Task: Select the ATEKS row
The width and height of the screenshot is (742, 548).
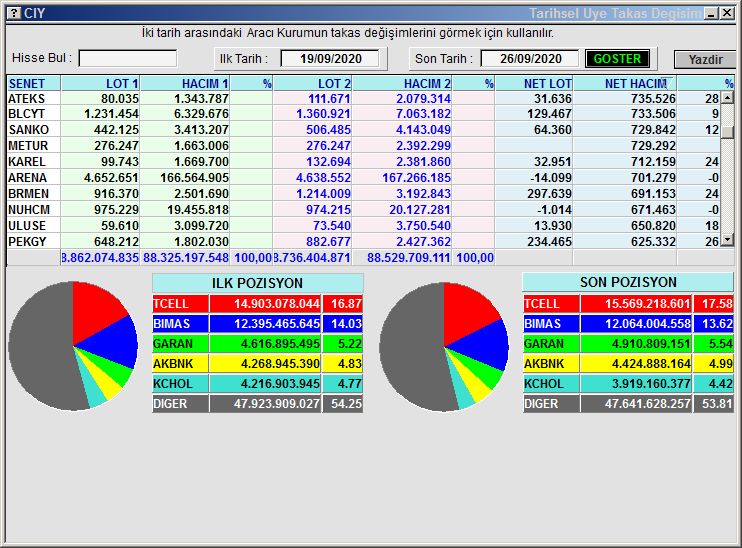Action: pyautogui.click(x=363, y=98)
